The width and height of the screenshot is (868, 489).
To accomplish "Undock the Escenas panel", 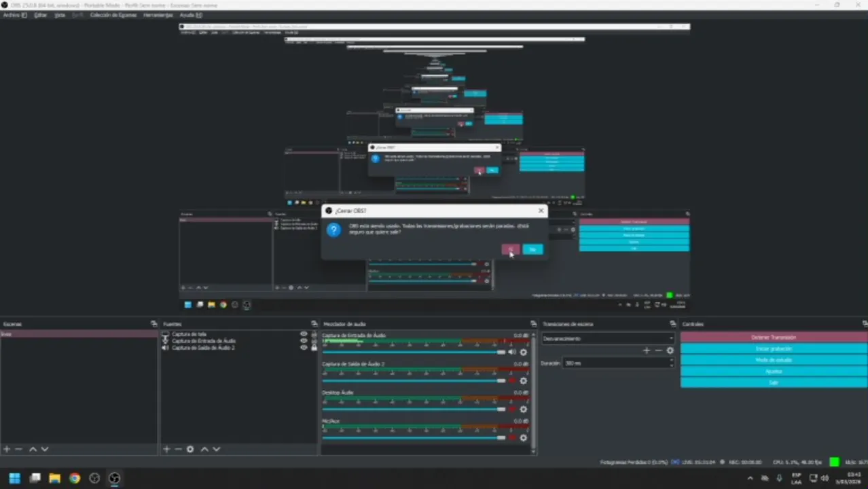I will [154, 324].
